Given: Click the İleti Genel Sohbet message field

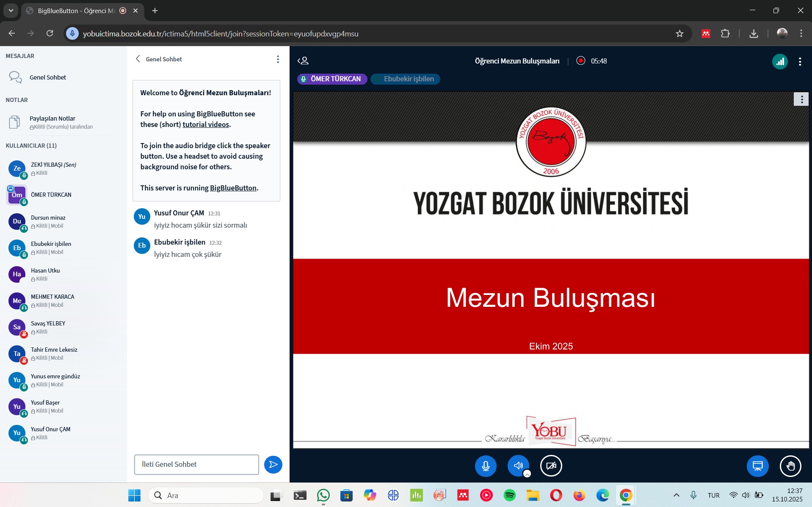Looking at the screenshot, I should coord(196,465).
